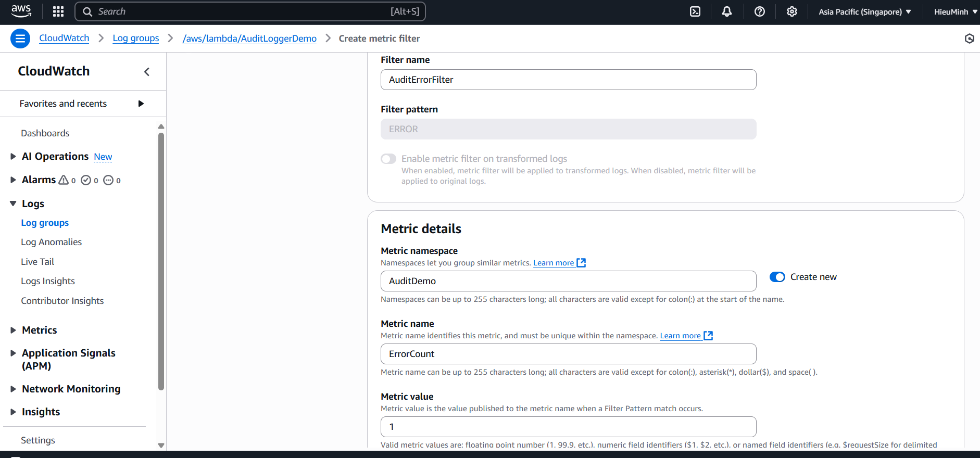Click the Metric namespace input with AuditDemo
Image resolution: width=980 pixels, height=458 pixels.
(569, 281)
